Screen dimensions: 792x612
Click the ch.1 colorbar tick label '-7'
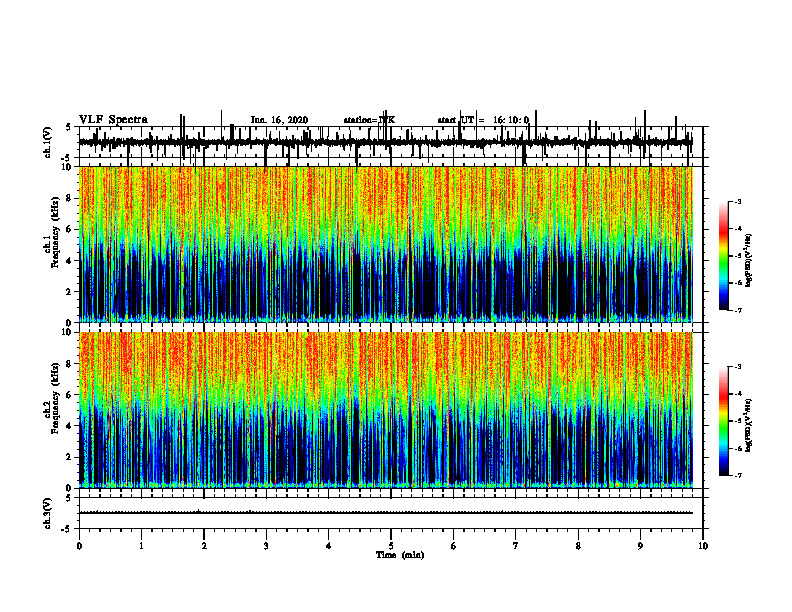tap(738, 310)
